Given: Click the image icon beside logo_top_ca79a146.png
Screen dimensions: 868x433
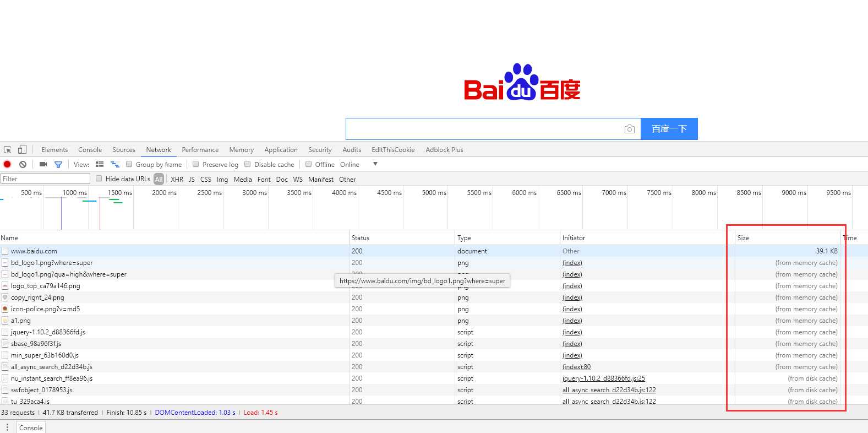Looking at the screenshot, I should click(x=5, y=286).
